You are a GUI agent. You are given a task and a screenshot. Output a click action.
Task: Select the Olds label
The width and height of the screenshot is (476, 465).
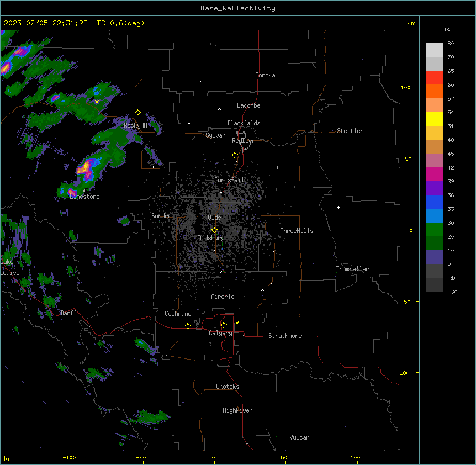[x=214, y=218]
